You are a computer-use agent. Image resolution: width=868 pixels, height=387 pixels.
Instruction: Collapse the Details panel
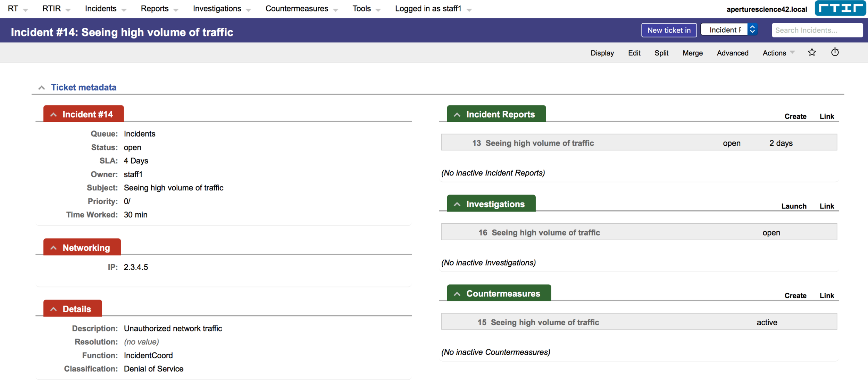[53, 309]
